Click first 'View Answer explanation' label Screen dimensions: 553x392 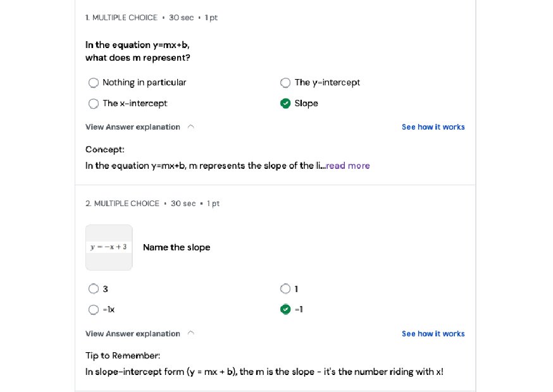(x=133, y=127)
